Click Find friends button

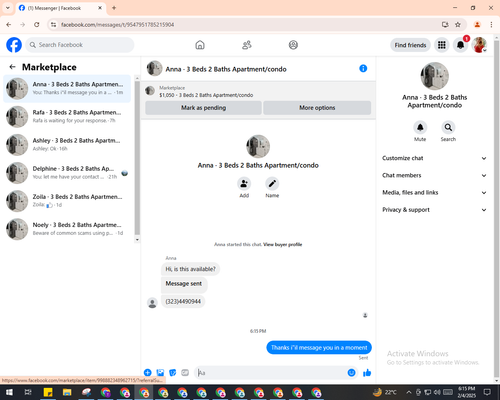coord(410,45)
